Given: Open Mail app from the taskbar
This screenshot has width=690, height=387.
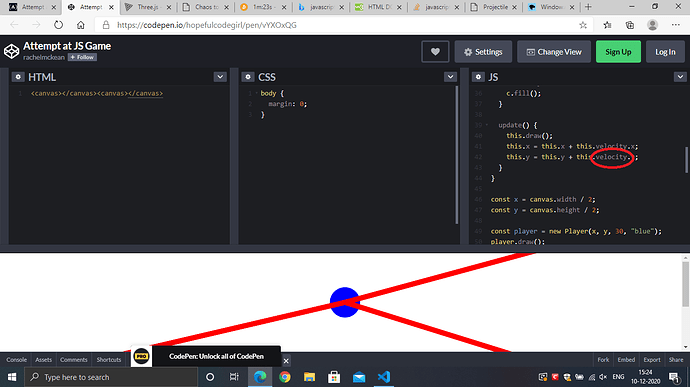Looking at the screenshot, I should click(359, 377).
